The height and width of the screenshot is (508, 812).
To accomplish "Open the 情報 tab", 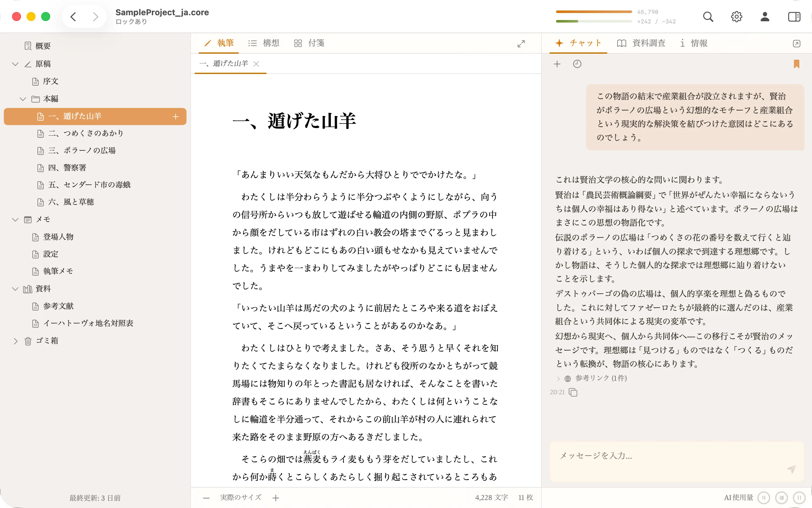I will [x=694, y=43].
